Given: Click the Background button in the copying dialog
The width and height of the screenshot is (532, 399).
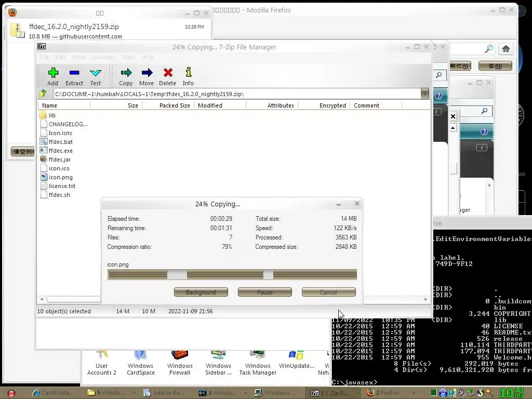Looking at the screenshot, I should (x=201, y=292).
